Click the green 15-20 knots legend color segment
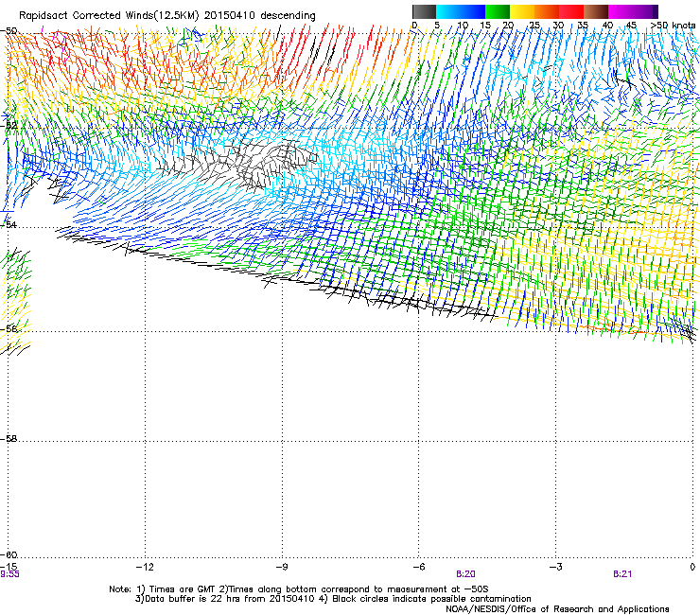The image size is (700, 615). point(498,11)
